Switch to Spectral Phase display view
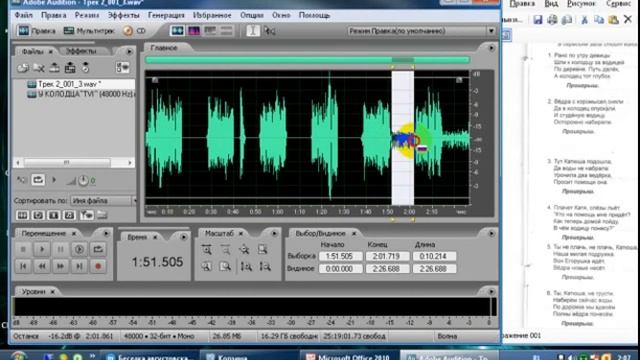640x360 pixels. 226,31
